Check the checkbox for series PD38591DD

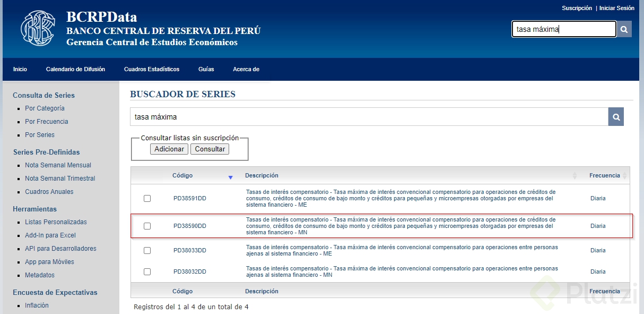[x=147, y=198]
